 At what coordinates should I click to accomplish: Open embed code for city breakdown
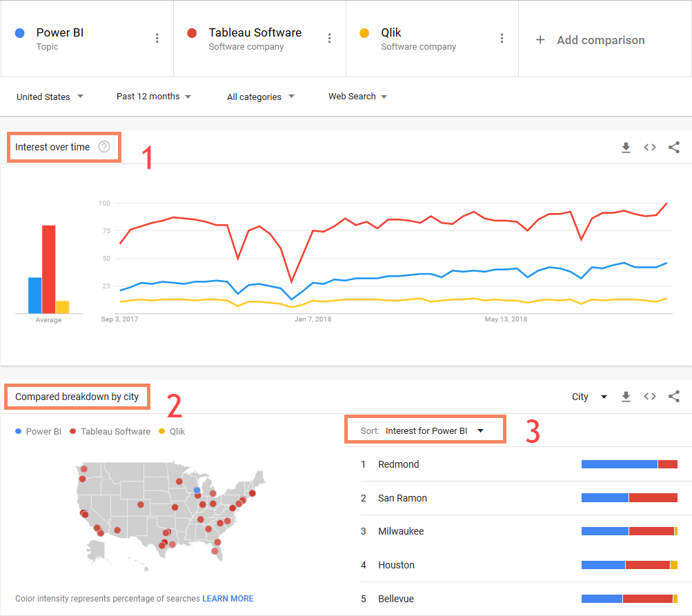pos(649,397)
